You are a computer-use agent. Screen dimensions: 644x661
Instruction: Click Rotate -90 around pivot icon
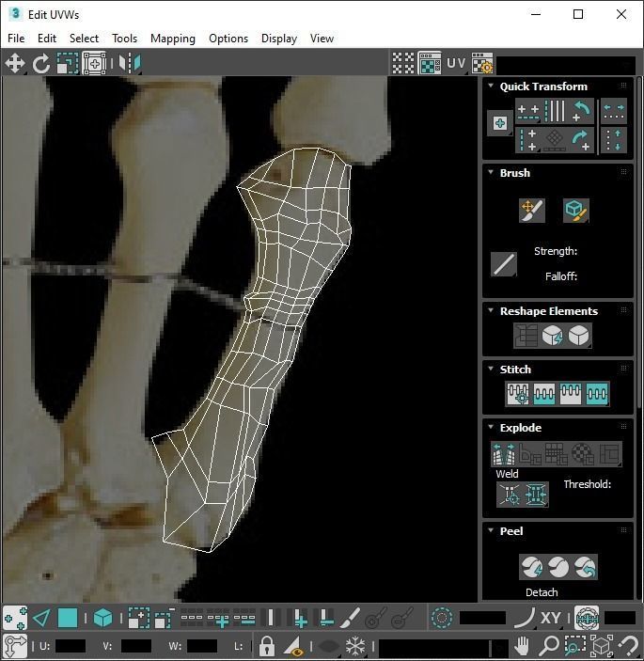pyautogui.click(x=581, y=111)
